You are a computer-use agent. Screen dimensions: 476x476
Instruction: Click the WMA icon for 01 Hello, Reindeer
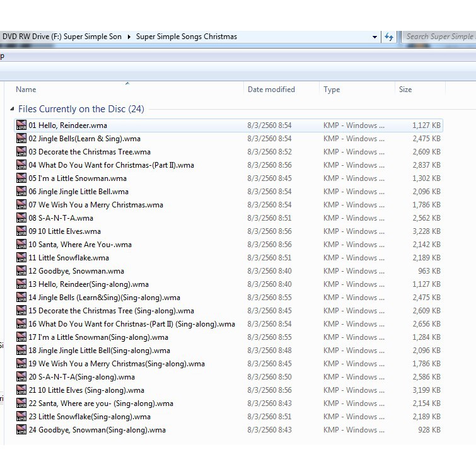pyautogui.click(x=21, y=125)
